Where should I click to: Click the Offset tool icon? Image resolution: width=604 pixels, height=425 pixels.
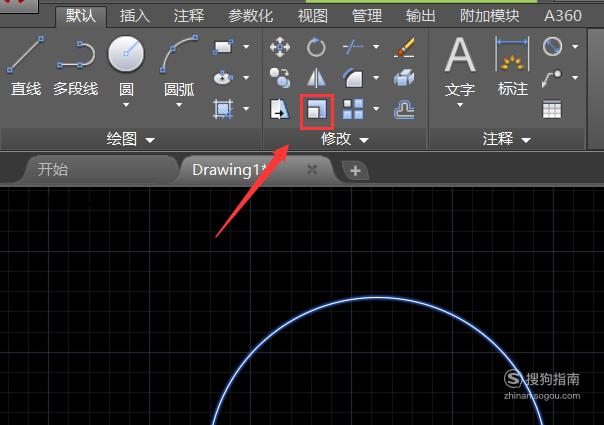tap(404, 109)
